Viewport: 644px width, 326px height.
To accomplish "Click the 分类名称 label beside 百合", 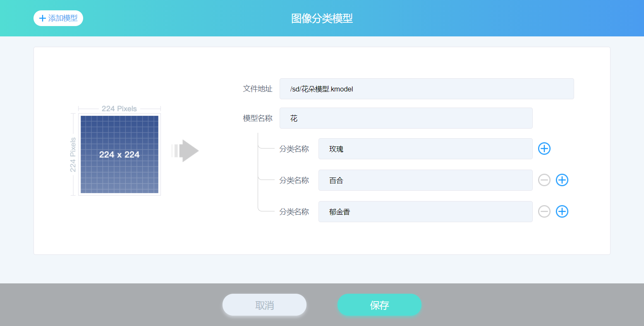I will [x=294, y=180].
